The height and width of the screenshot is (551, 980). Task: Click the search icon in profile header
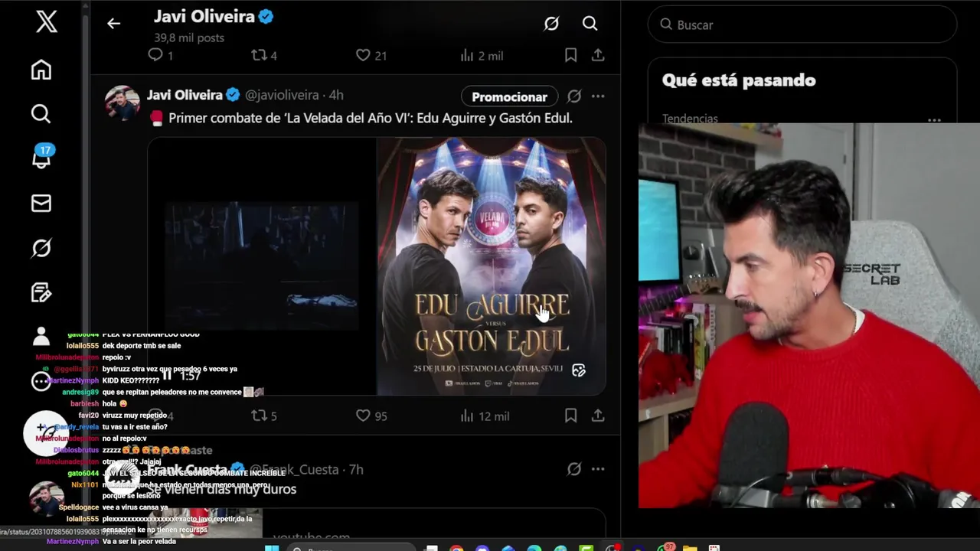[x=590, y=24]
